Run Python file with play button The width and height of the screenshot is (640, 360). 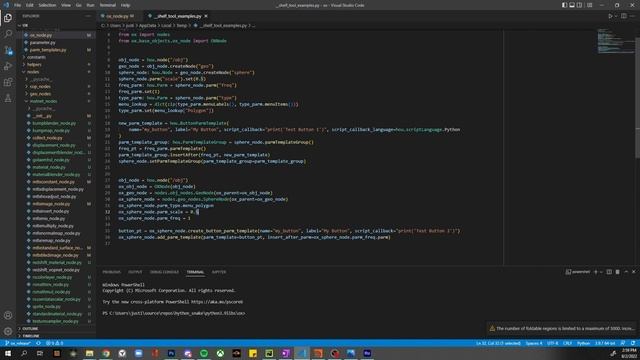610,16
